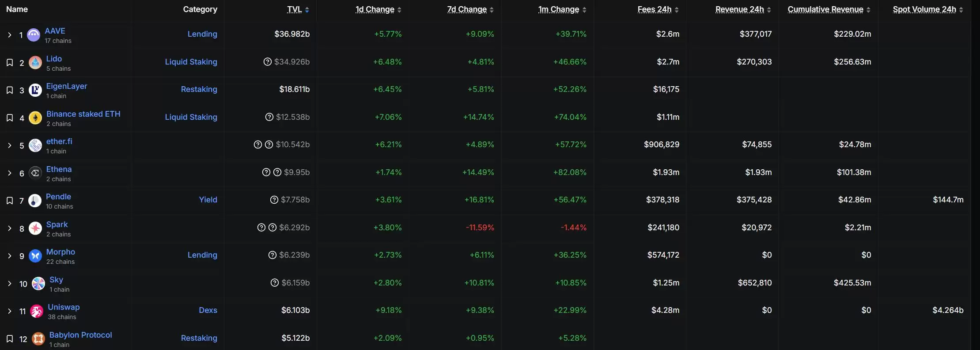Image resolution: width=980 pixels, height=350 pixels.
Task: Open the Liquid Staking category link for Lido
Action: (191, 62)
